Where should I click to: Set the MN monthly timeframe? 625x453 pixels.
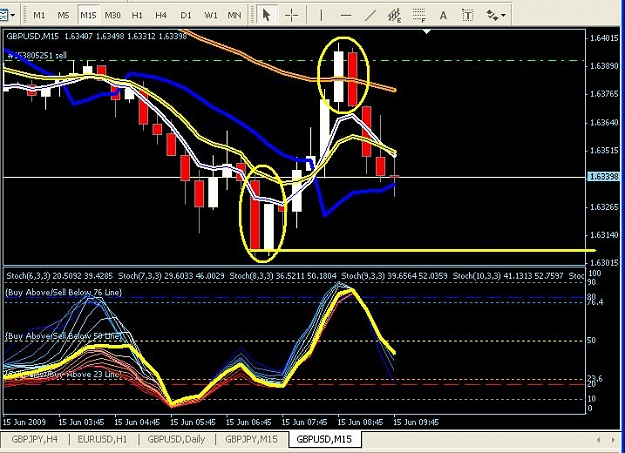coord(234,16)
